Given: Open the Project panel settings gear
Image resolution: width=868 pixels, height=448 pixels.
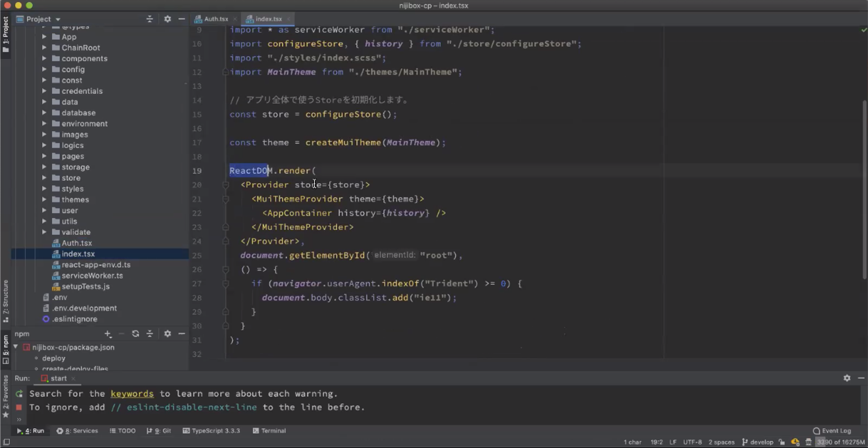Looking at the screenshot, I should coord(168,19).
